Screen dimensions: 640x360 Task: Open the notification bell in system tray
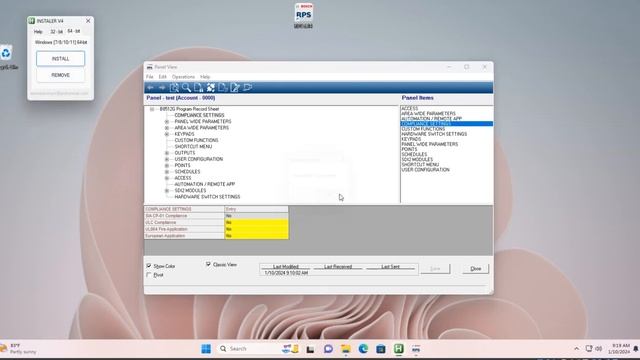point(636,349)
